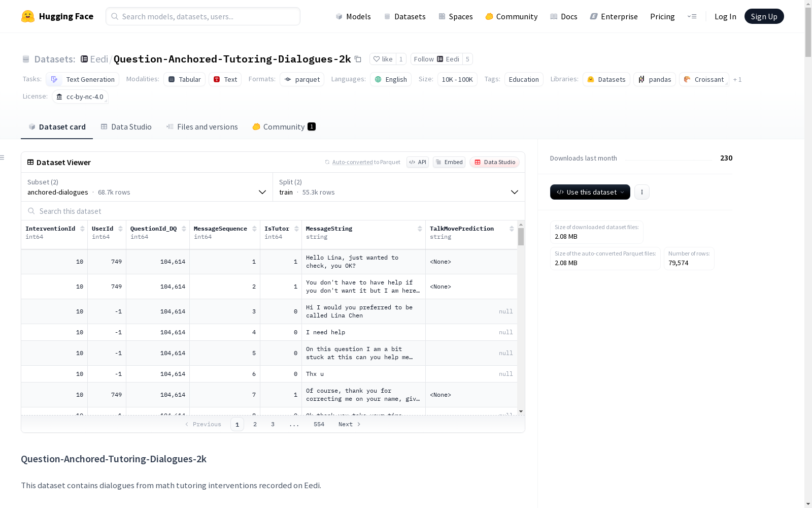Jump to page 554 of the table

pos(319,424)
